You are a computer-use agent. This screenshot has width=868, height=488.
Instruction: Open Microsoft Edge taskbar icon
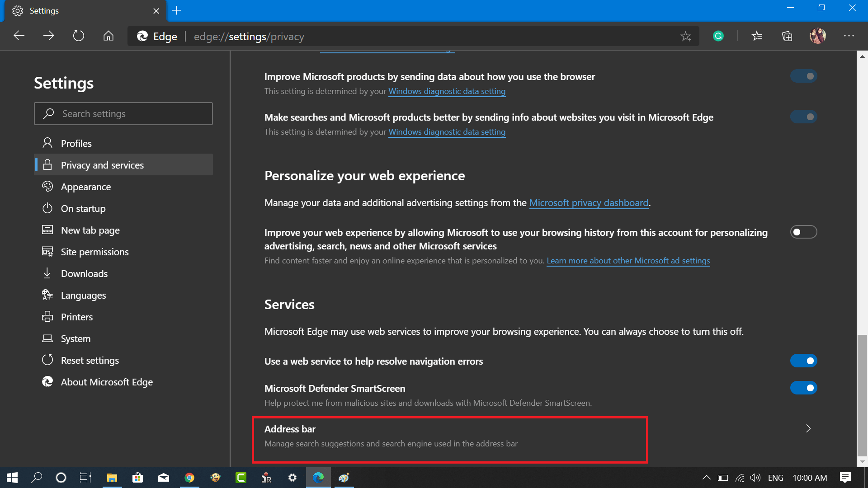[318, 478]
